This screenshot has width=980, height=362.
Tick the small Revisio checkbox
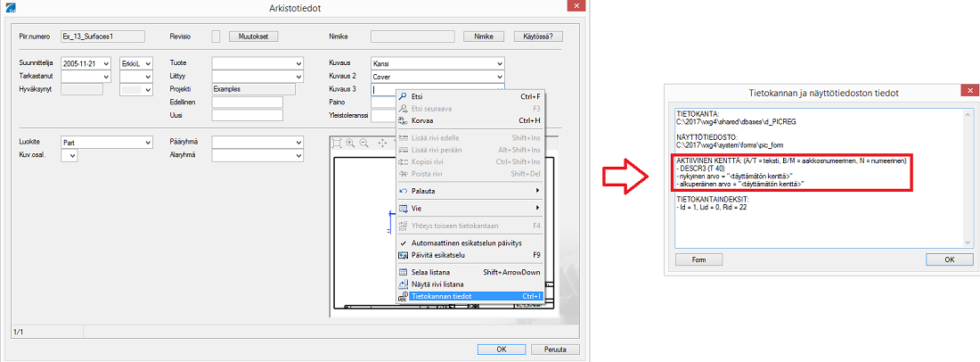[x=216, y=37]
